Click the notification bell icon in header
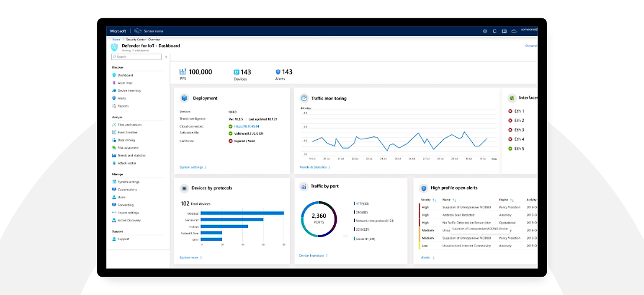 (495, 31)
